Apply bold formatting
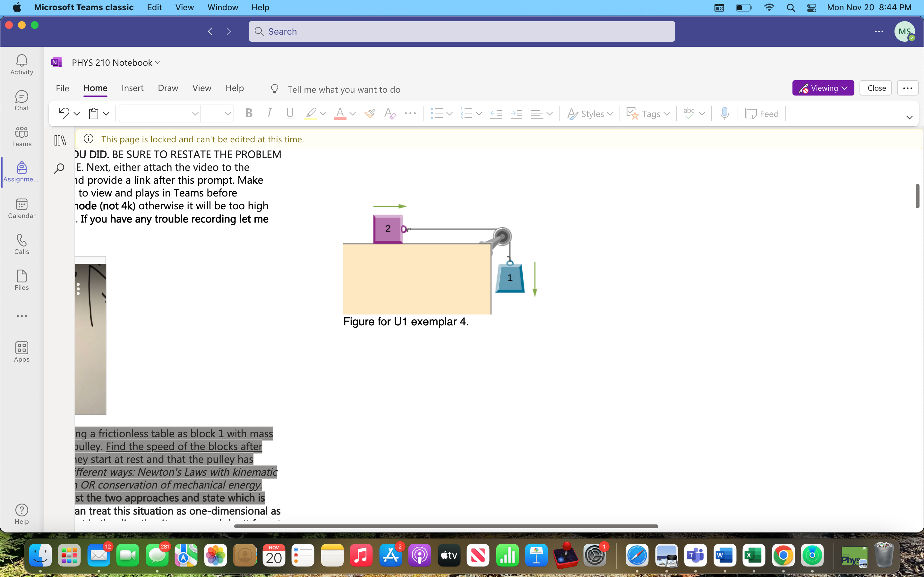This screenshot has height=577, width=924. (x=249, y=113)
